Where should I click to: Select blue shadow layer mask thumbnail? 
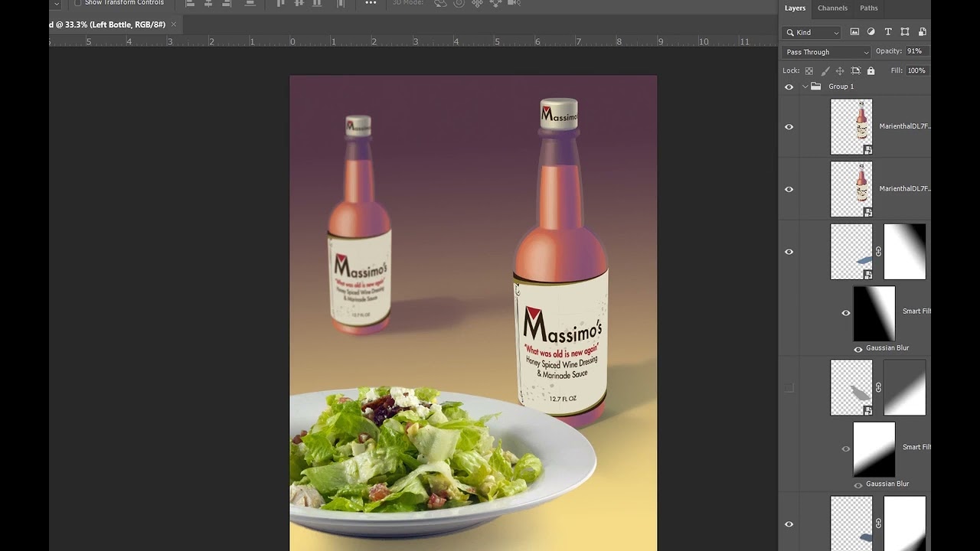coord(905,252)
